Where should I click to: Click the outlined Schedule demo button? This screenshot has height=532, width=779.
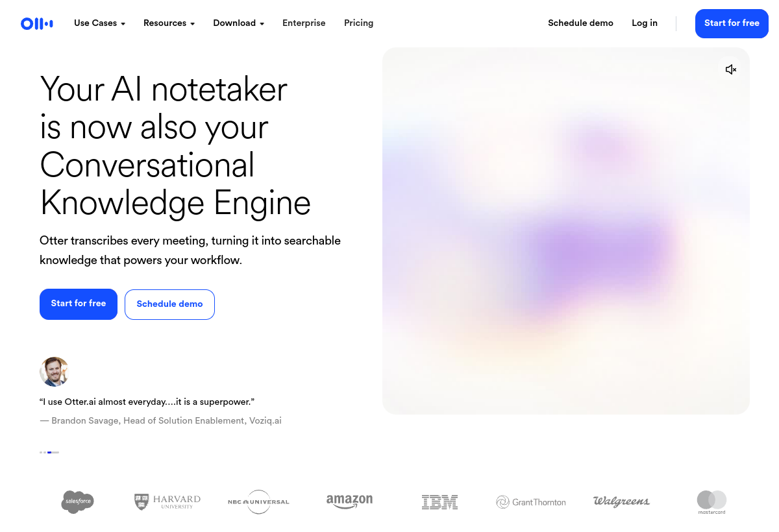[x=169, y=304]
